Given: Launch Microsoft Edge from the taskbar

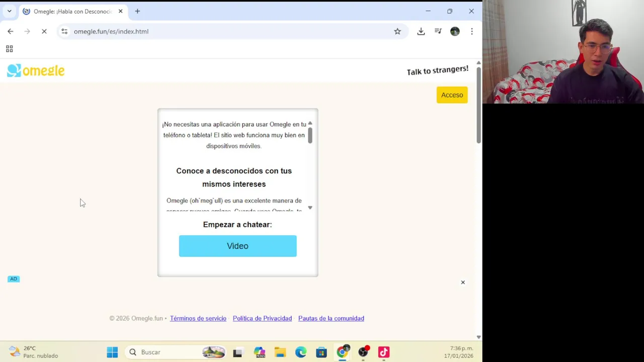Looking at the screenshot, I should click(x=300, y=352).
